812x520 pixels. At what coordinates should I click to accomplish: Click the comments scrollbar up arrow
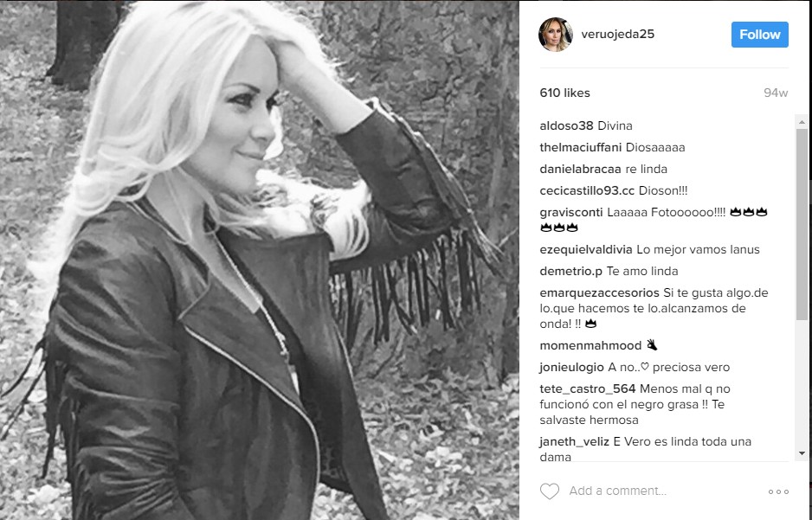pos(802,123)
